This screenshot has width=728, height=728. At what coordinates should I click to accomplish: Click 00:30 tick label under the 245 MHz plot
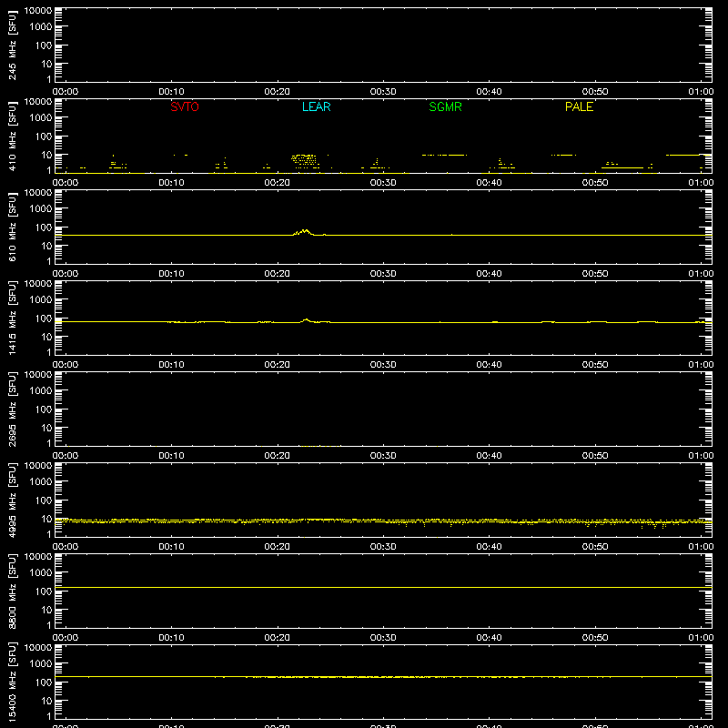coord(383,92)
